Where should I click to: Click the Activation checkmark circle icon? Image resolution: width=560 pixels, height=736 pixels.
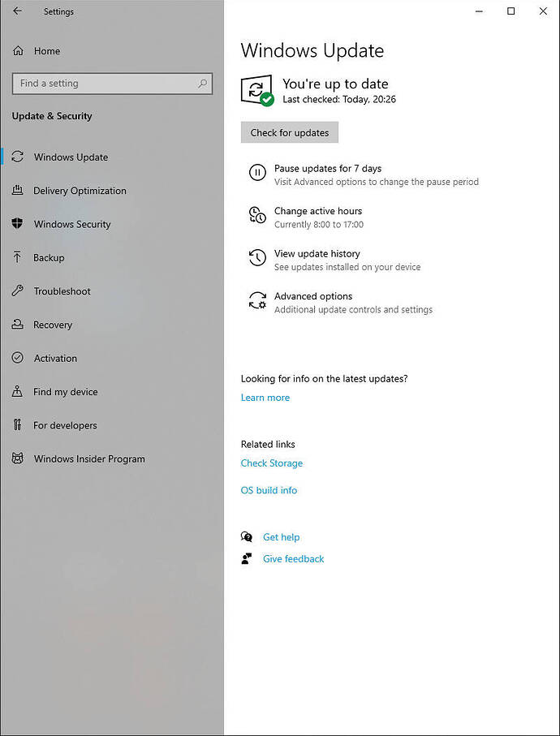coord(17,358)
